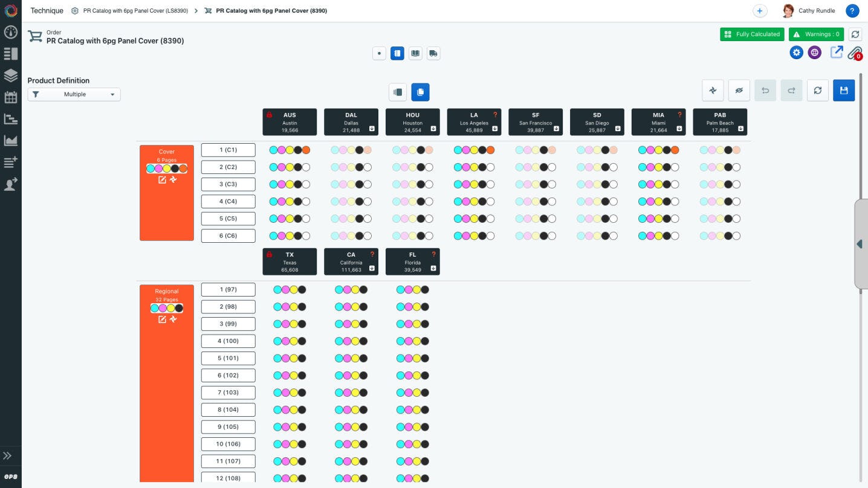Select the open book step tab

(x=415, y=53)
